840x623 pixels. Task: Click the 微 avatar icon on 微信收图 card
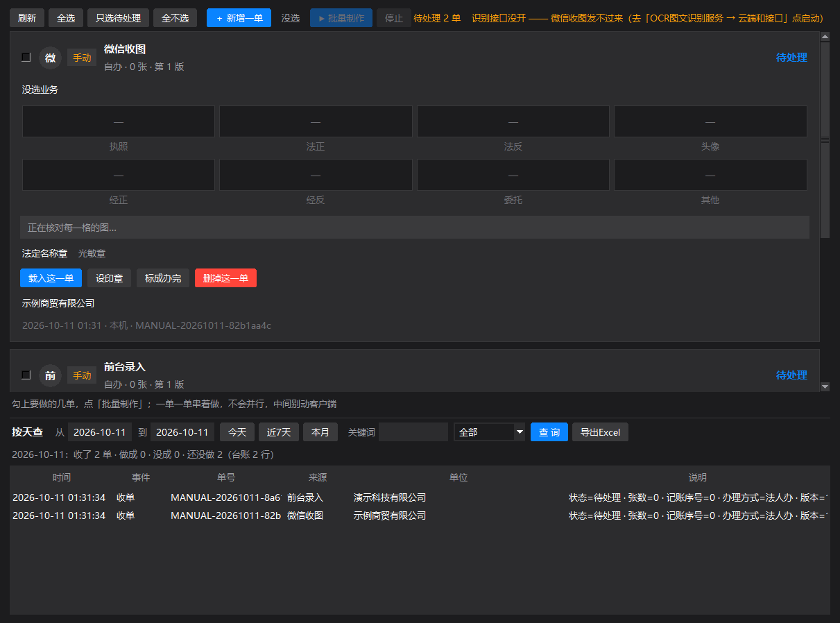tap(50, 58)
